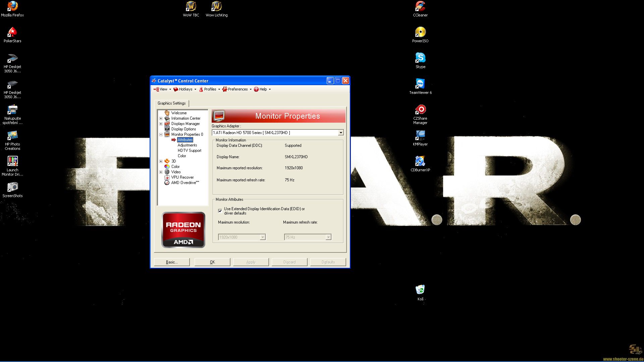
Task: Launch the WoW TBC shortcut
Action: tap(191, 7)
